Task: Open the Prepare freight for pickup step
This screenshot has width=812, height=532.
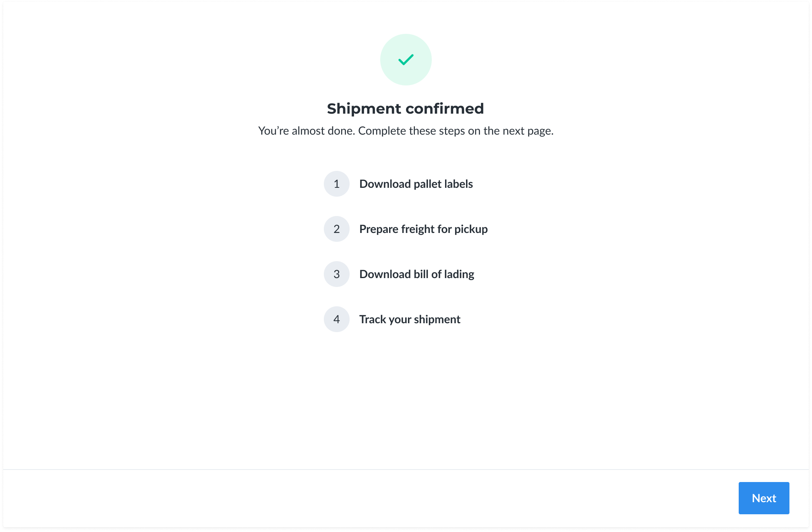Action: tap(423, 229)
